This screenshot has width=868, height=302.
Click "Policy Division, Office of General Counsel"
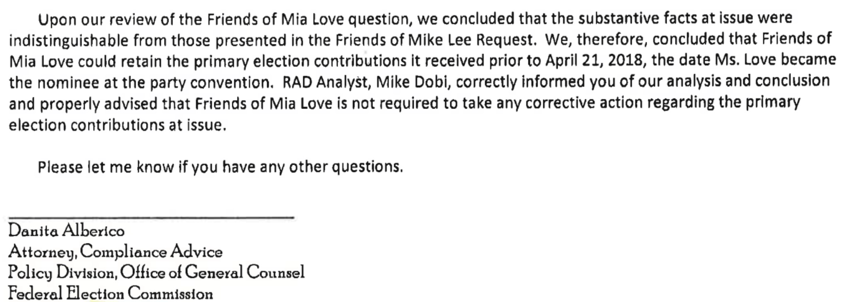click(x=156, y=272)
